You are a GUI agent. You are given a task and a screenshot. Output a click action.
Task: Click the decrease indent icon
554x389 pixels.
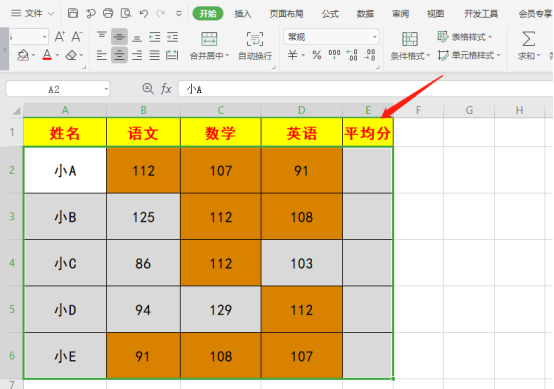click(155, 37)
